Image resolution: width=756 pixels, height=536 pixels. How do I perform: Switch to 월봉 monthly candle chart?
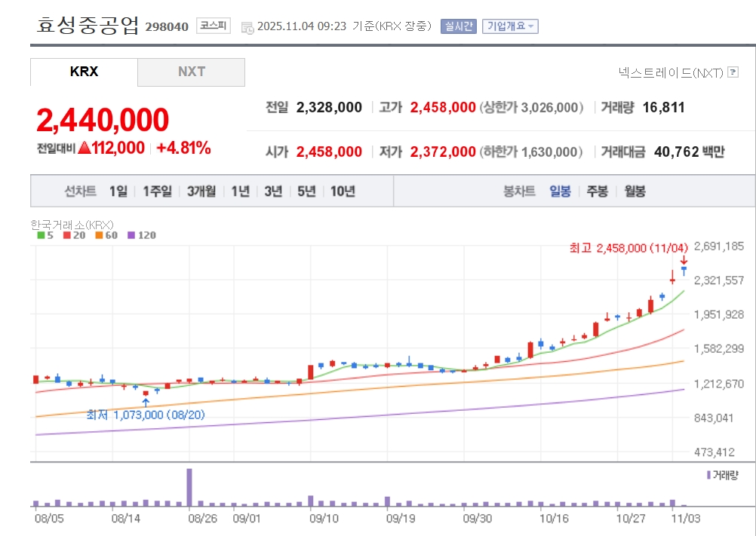(635, 191)
